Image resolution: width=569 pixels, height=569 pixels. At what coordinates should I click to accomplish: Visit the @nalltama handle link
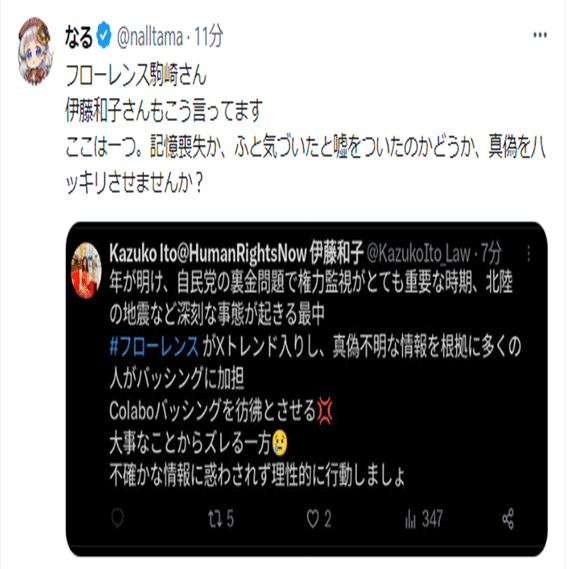click(x=150, y=37)
